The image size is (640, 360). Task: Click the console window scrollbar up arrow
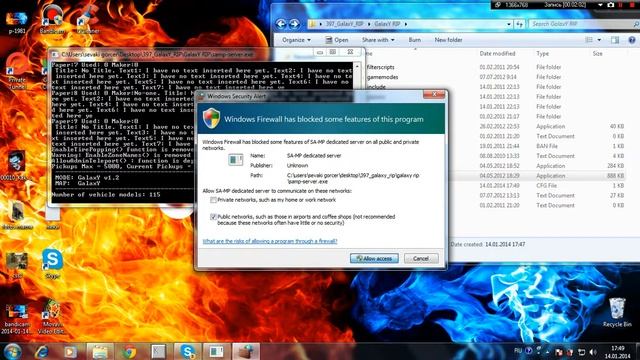358,66
